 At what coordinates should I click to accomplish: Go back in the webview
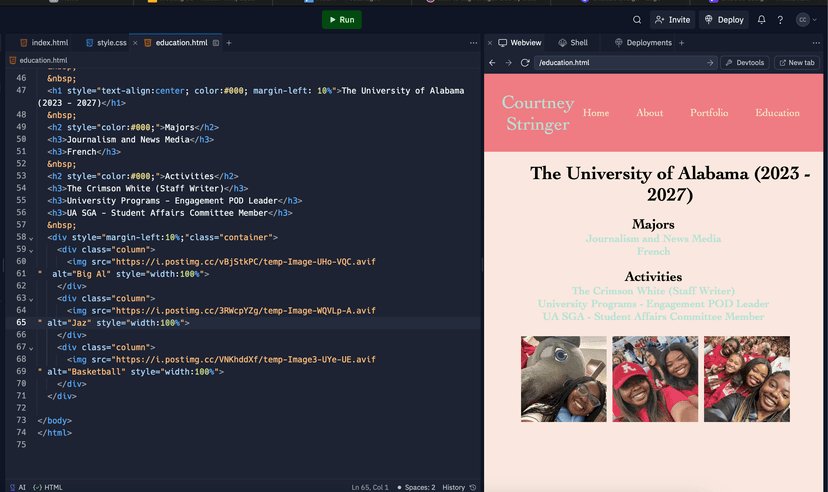(492, 63)
